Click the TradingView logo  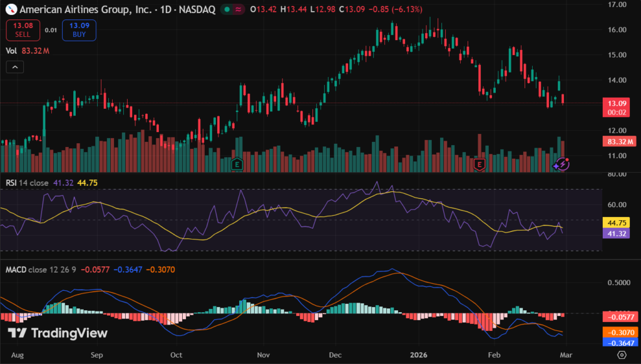(58, 333)
